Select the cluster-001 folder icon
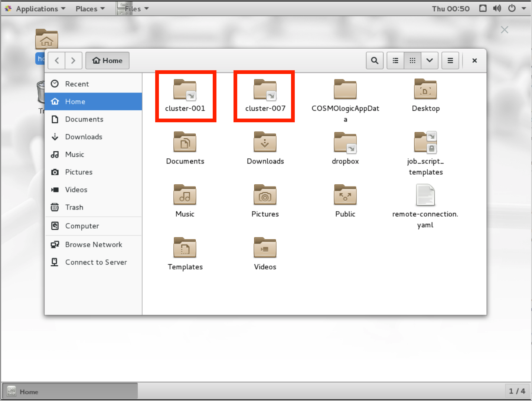This screenshot has width=532, height=401. coord(185,90)
